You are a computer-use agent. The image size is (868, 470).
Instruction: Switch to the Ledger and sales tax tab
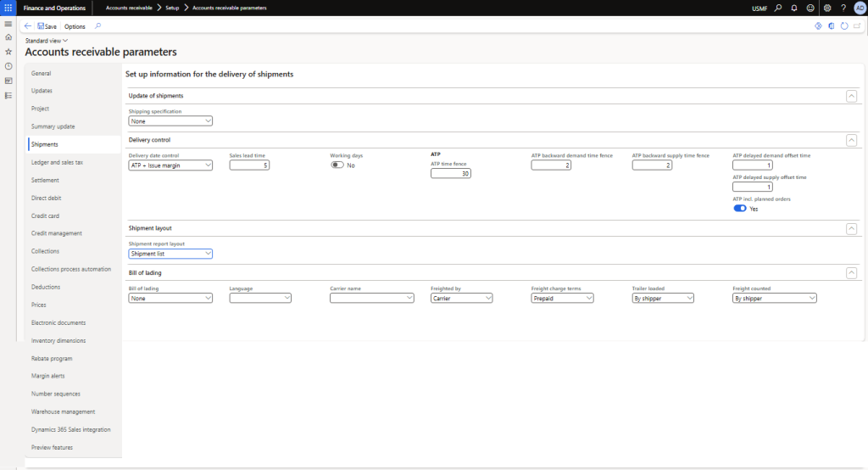(57, 162)
